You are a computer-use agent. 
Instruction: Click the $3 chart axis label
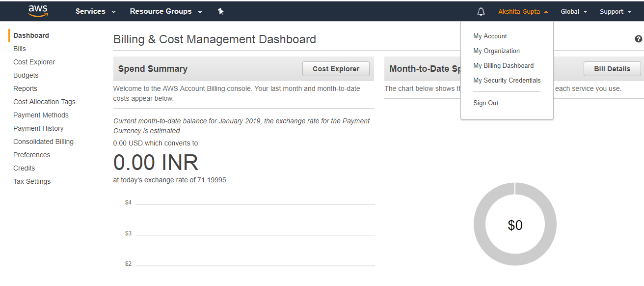click(x=128, y=233)
